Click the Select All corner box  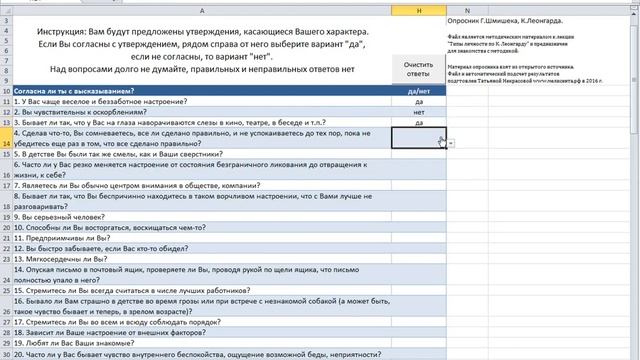click(x=6, y=11)
